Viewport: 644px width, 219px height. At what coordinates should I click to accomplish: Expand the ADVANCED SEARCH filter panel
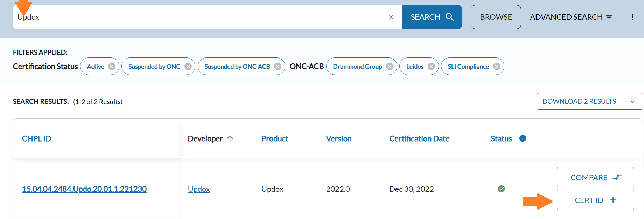[571, 17]
